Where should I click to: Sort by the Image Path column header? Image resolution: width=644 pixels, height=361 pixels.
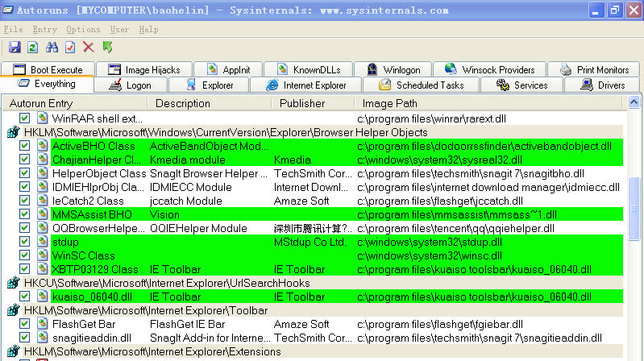pyautogui.click(x=488, y=103)
